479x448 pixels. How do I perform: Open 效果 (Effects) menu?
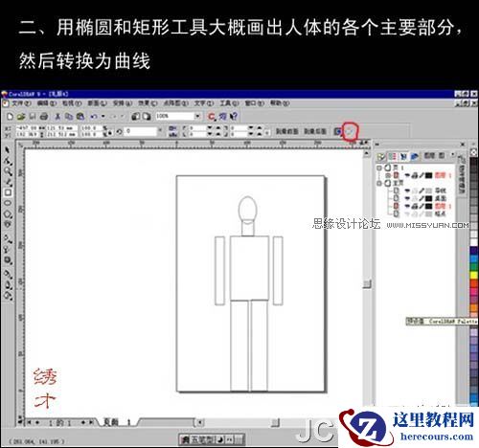(x=148, y=103)
